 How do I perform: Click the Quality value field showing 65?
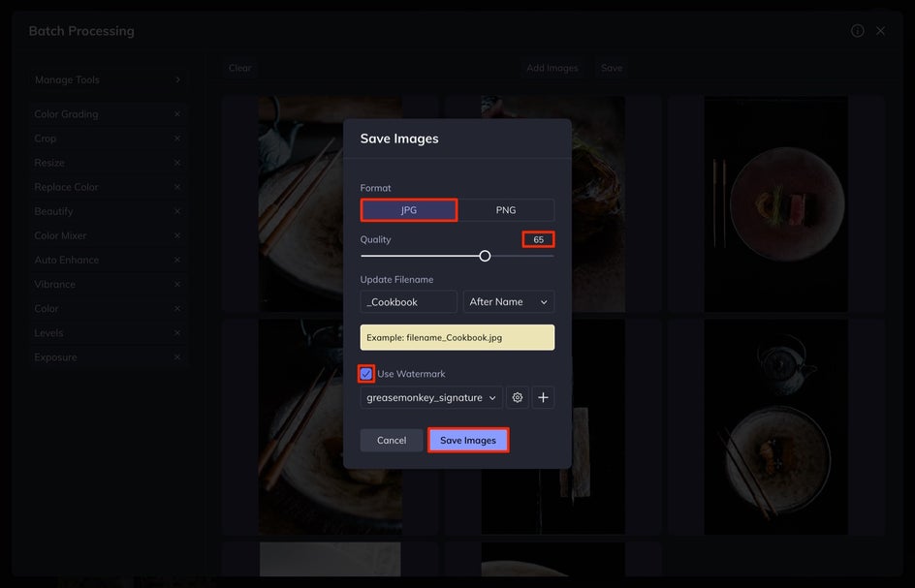(x=538, y=239)
